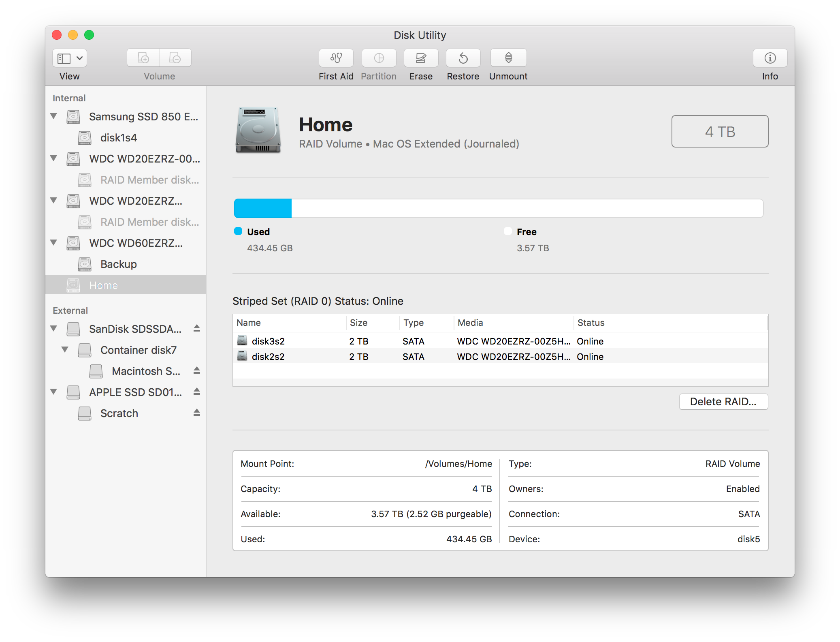Screen dimensions: 840x642
Task: Click the Type column header
Action: 427,323
